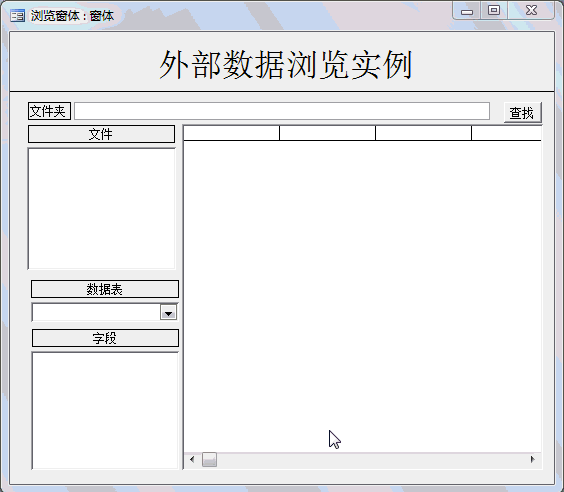
Task: Click inside the file list box
Action: [x=101, y=209]
